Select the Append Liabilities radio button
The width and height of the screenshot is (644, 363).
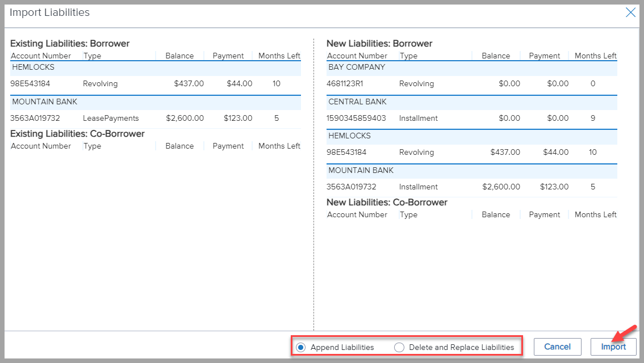(x=301, y=348)
